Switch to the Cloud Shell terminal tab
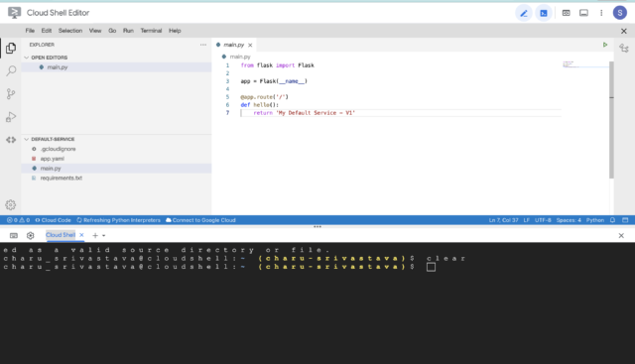635x364 pixels. click(61, 235)
